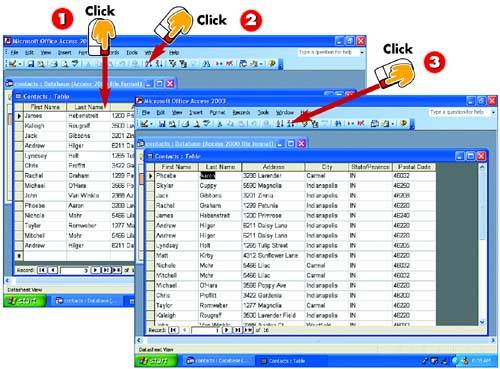Click Sort Descending icon in front Access window
The height and width of the screenshot is (369, 500).
(291, 124)
